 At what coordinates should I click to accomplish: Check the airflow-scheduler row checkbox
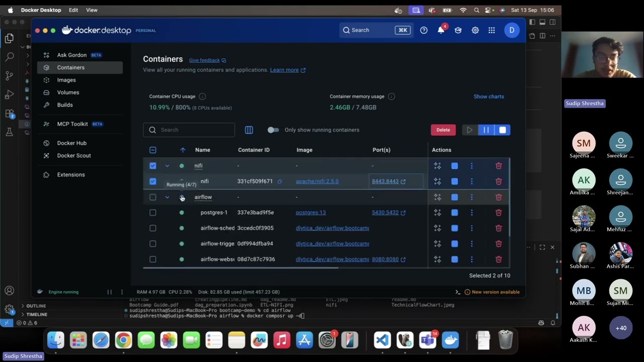coord(153,228)
